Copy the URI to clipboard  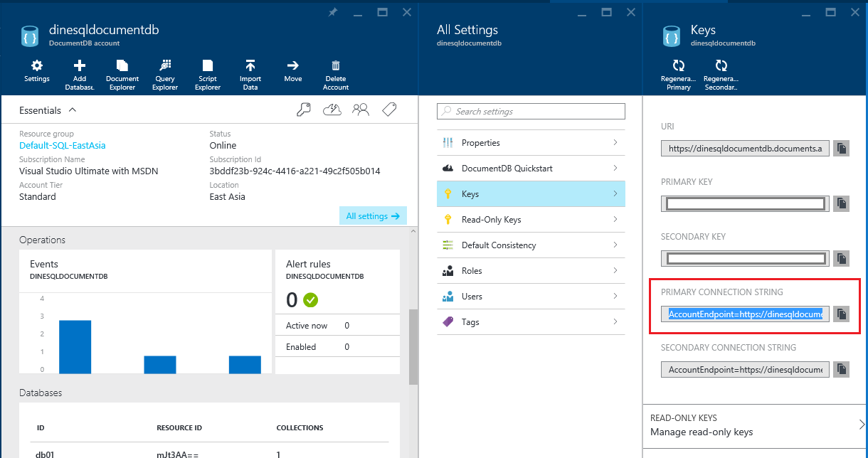click(x=841, y=148)
